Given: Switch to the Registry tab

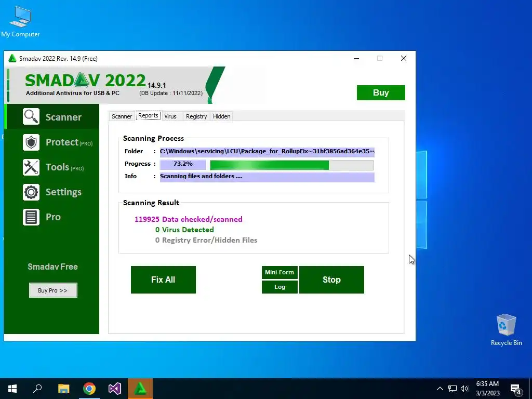Looking at the screenshot, I should tap(196, 116).
